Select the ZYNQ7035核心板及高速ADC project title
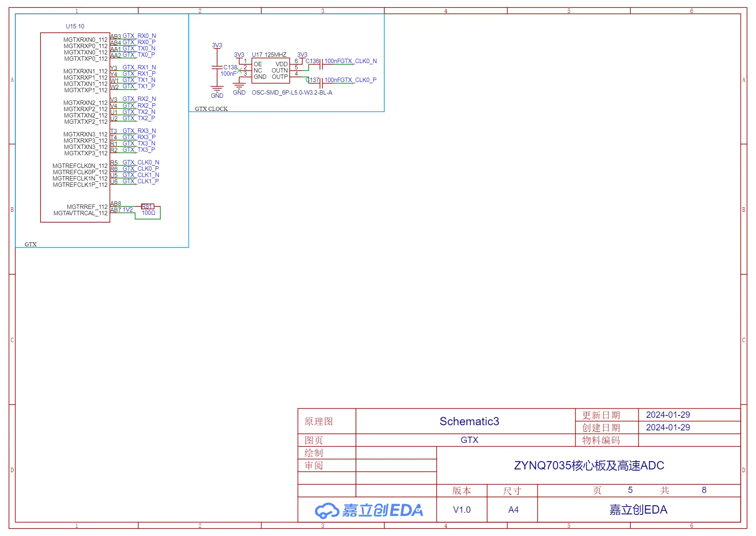 click(589, 465)
